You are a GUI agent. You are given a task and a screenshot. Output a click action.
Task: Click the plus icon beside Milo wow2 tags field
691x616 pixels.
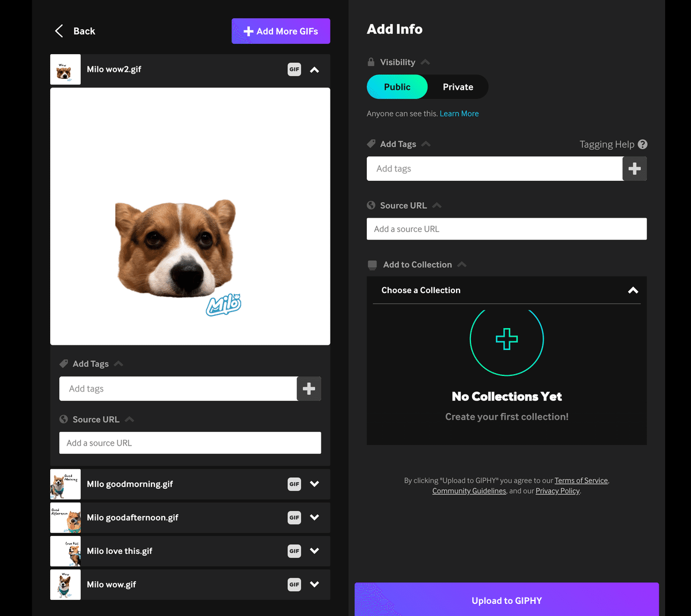pos(309,389)
